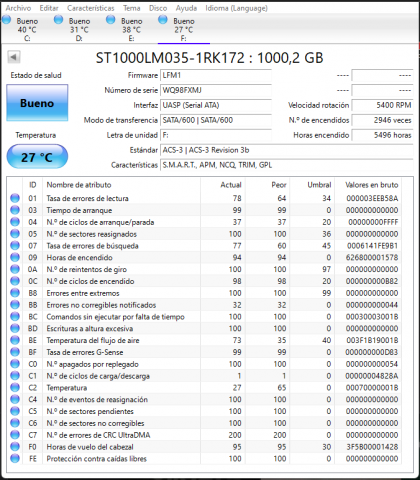
Task: Select Protección contra caídas libres row
Action: tap(204, 458)
